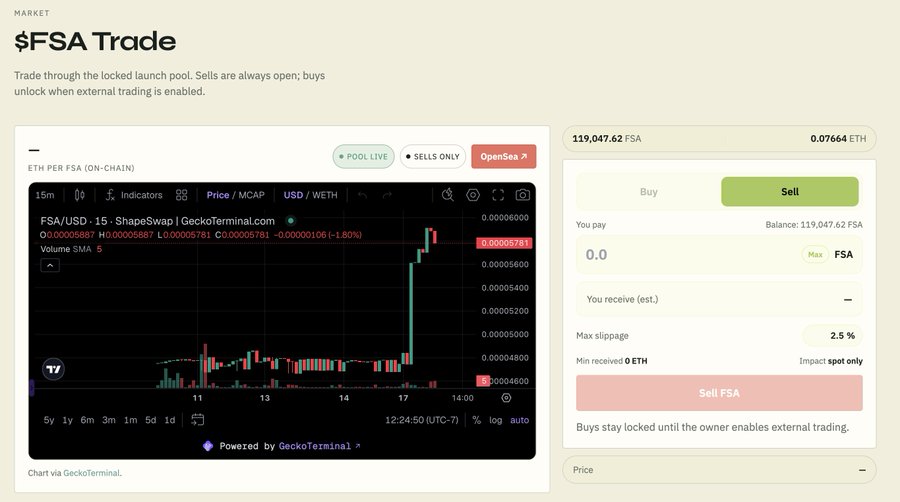This screenshot has height=502, width=900.
Task: Open price axis settings gear icon
Action: click(506, 398)
